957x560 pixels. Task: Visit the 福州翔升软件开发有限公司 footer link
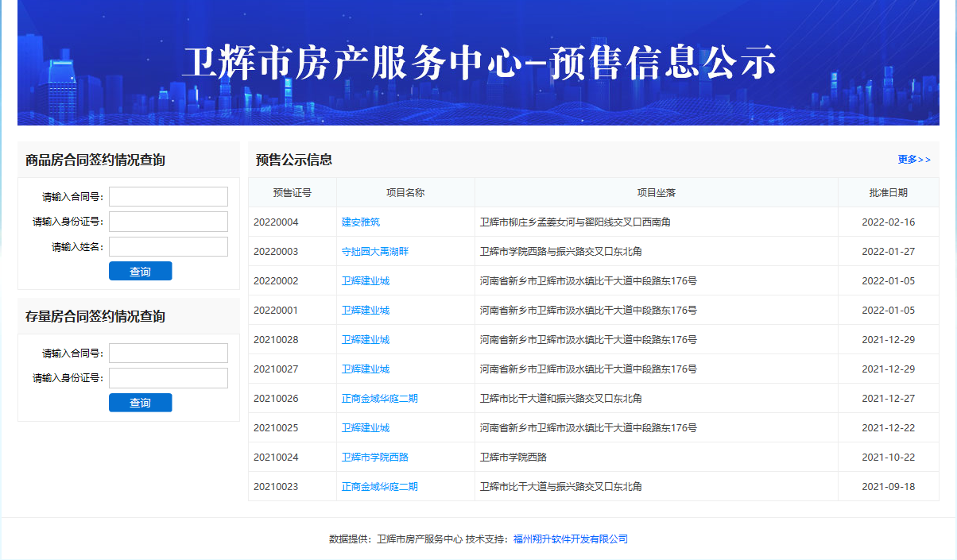(x=570, y=539)
